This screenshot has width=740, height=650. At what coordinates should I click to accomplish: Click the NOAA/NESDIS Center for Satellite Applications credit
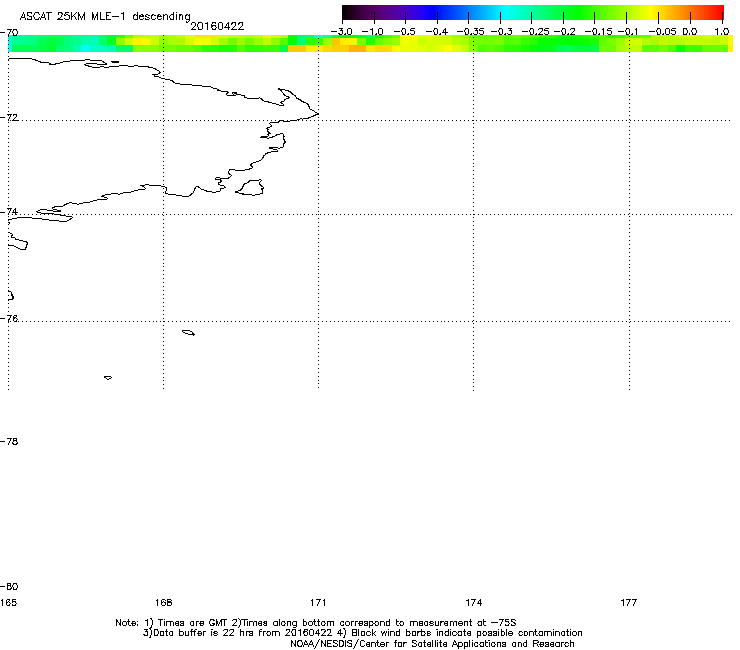pos(432,644)
